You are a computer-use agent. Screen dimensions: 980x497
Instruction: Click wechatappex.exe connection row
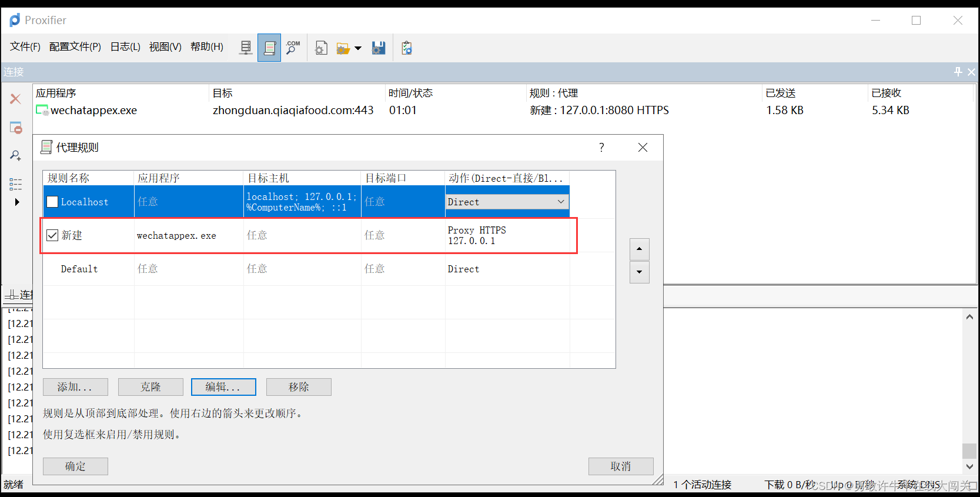pos(504,110)
